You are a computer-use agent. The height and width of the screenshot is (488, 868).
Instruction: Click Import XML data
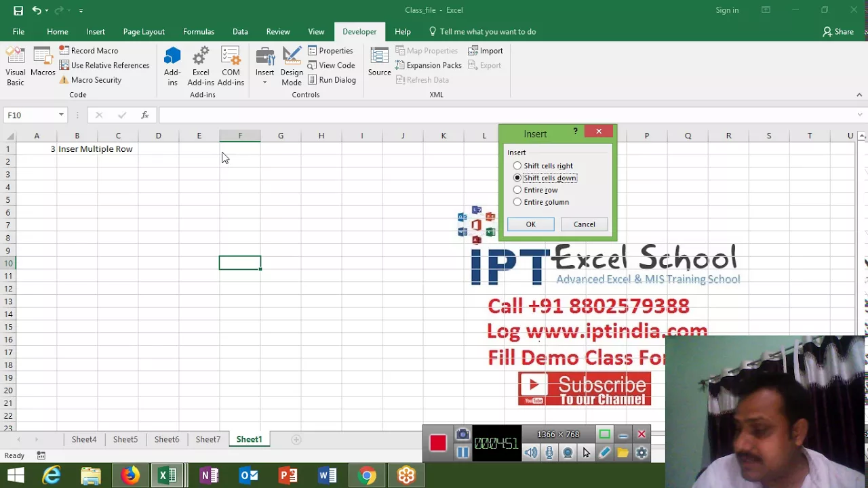486,51
